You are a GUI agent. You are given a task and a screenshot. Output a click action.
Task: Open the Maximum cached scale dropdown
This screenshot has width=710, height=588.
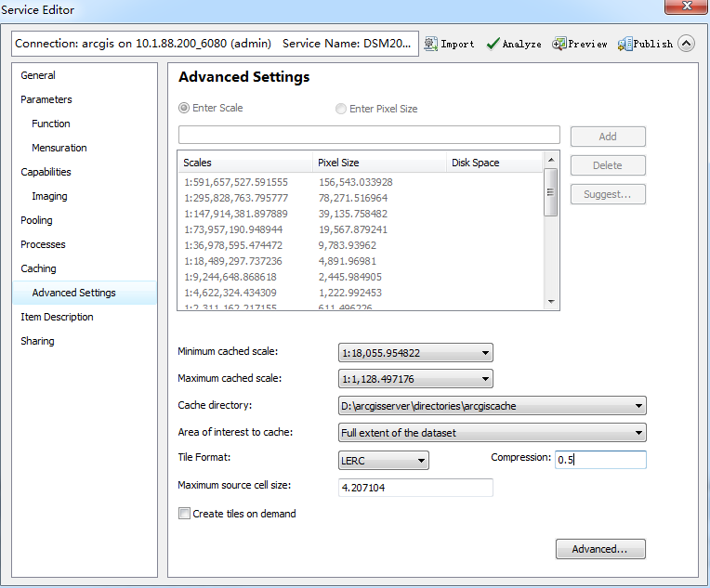[415, 379]
